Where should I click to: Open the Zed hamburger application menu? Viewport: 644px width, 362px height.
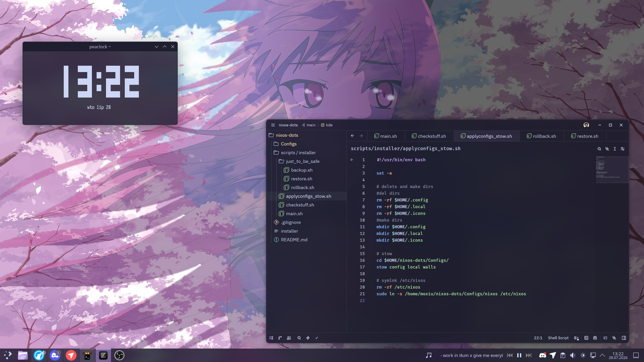click(273, 125)
